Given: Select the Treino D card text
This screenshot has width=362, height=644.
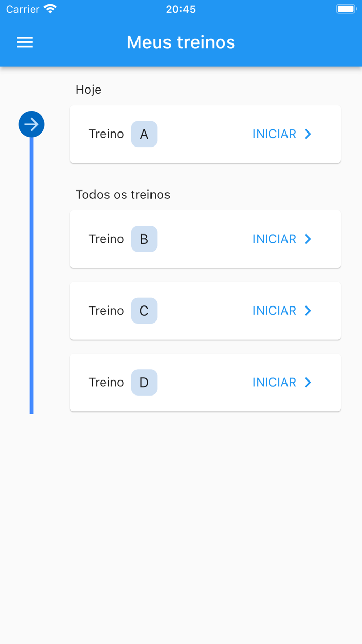Looking at the screenshot, I should coord(106,383).
